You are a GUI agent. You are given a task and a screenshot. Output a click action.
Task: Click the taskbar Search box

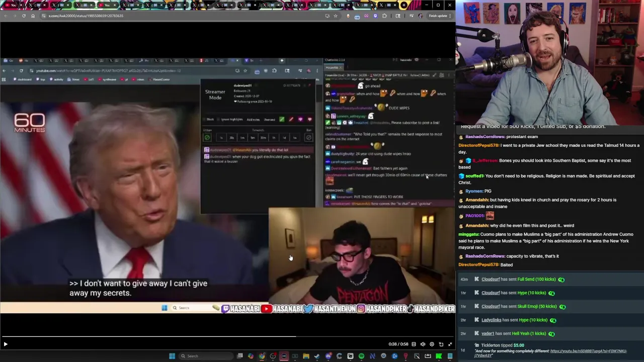[x=206, y=356]
